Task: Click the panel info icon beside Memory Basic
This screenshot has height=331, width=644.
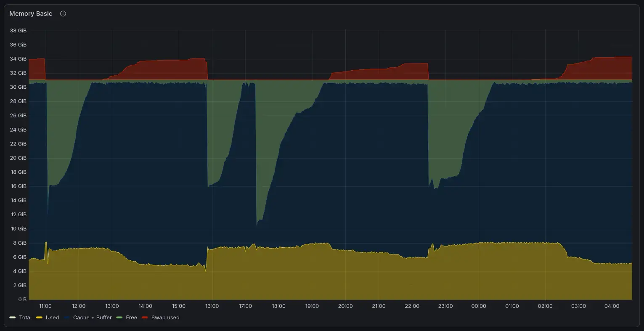Action: (x=63, y=13)
